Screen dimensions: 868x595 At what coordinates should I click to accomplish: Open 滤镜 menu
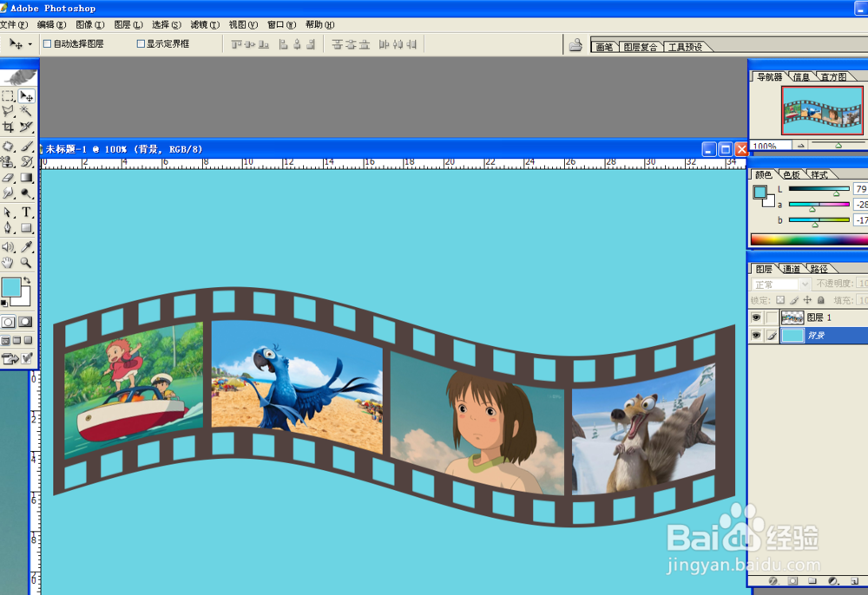[205, 25]
